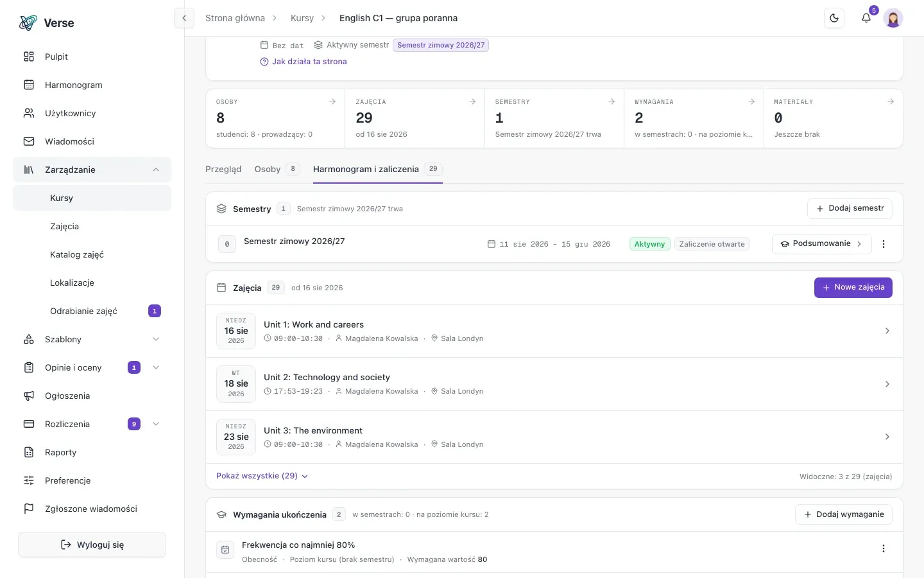This screenshot has height=578, width=924.
Task: Click the Nowe zajęcia button
Action: (x=853, y=288)
